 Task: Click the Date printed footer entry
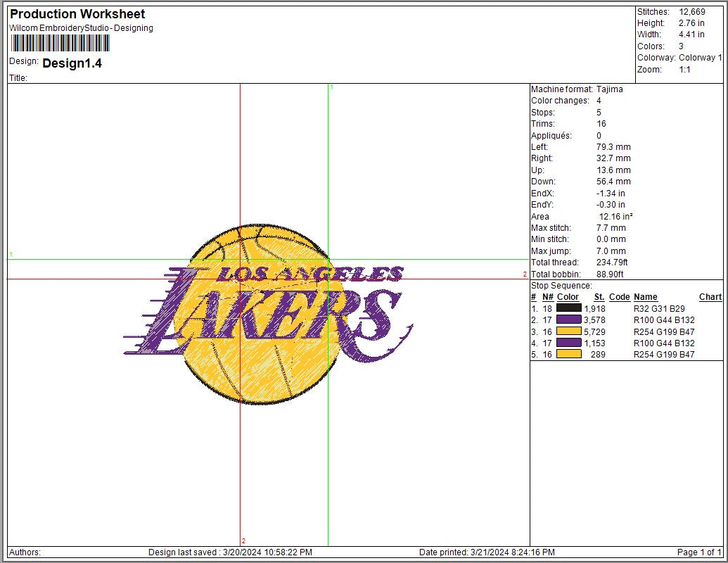[x=488, y=553]
